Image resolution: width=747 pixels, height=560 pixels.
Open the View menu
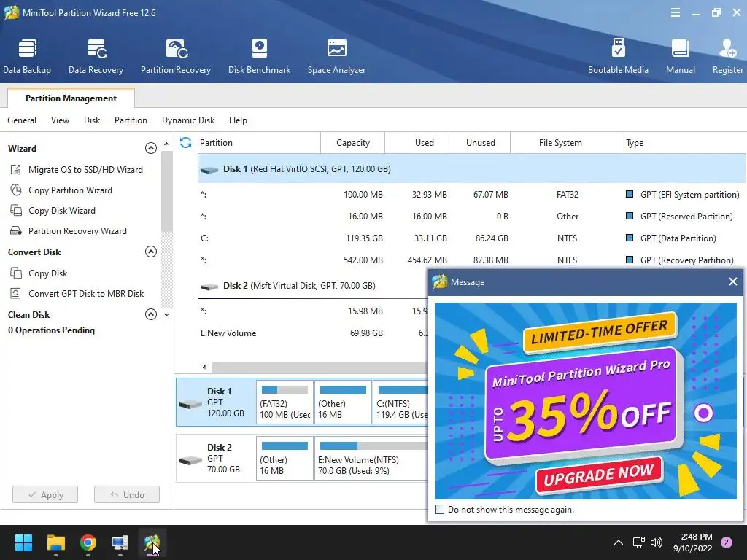60,120
